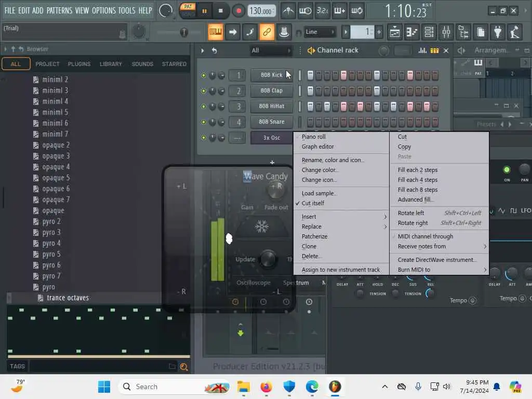The height and width of the screenshot is (399, 532).
Task: Open the mixer view icon
Action: tap(446, 32)
